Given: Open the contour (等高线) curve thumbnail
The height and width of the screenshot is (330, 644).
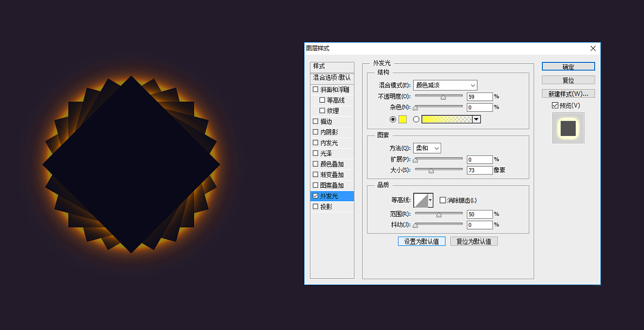Looking at the screenshot, I should click(420, 200).
